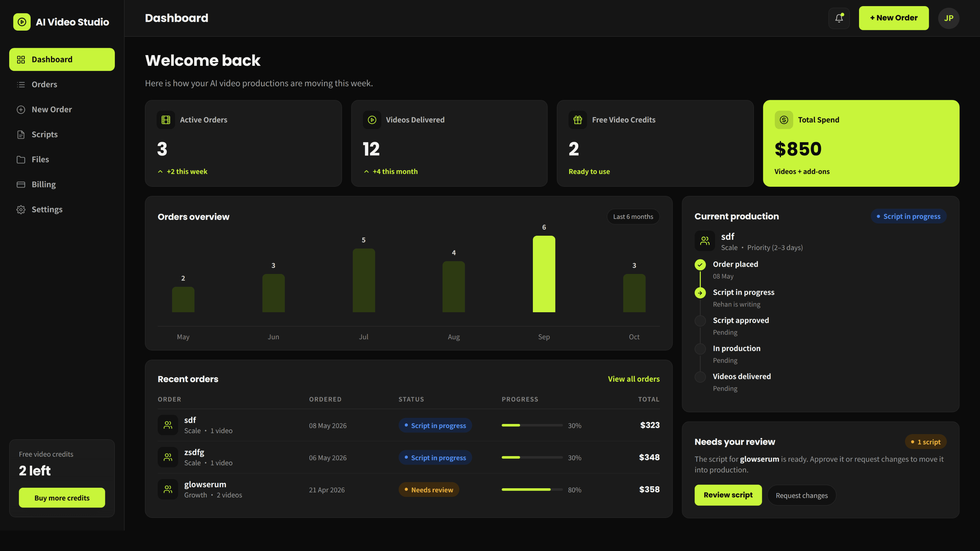Click the Billing card icon in sidebar
Viewport: 980px width, 551px height.
[21, 184]
